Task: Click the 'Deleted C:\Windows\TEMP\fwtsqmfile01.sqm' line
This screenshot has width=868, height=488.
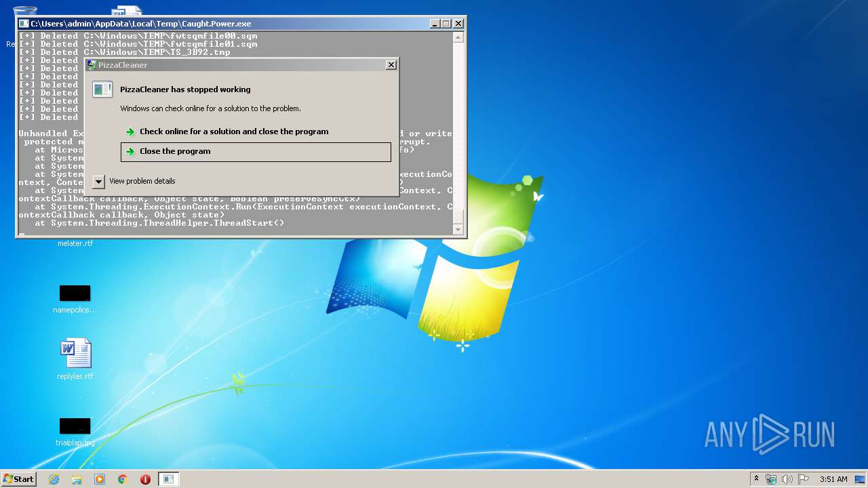Action: 138,44
